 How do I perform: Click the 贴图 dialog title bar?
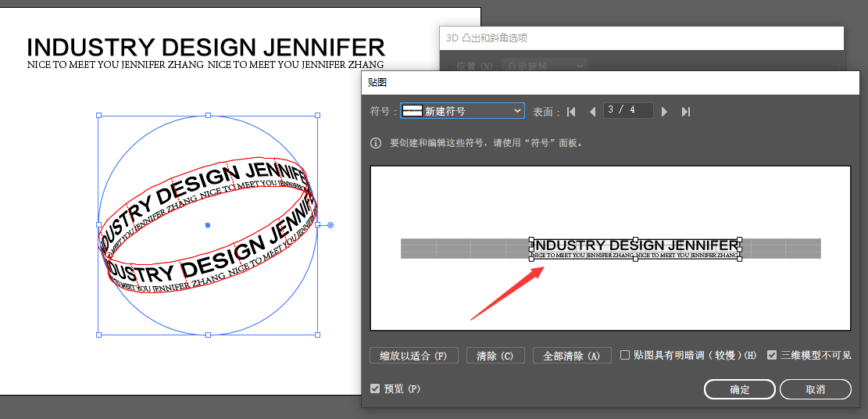click(x=610, y=83)
